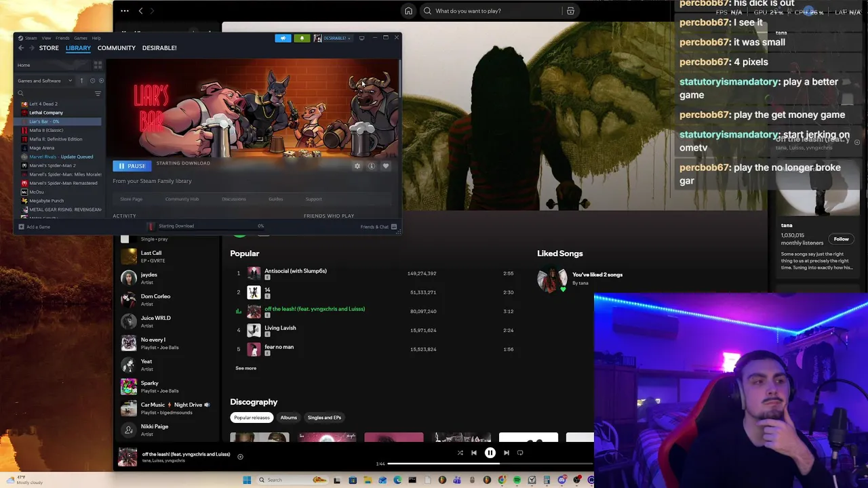Click Spotify home icon
Viewport: 868px width, 488px height.
tap(408, 11)
